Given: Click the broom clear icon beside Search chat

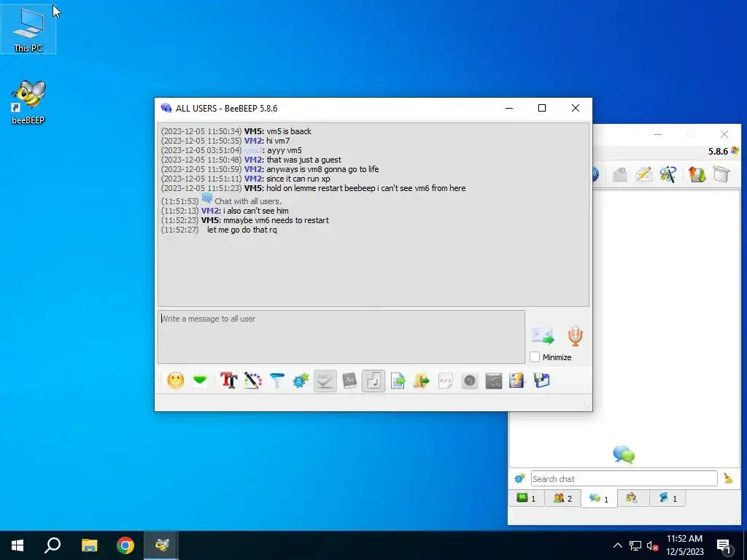Looking at the screenshot, I should pyautogui.click(x=729, y=478).
